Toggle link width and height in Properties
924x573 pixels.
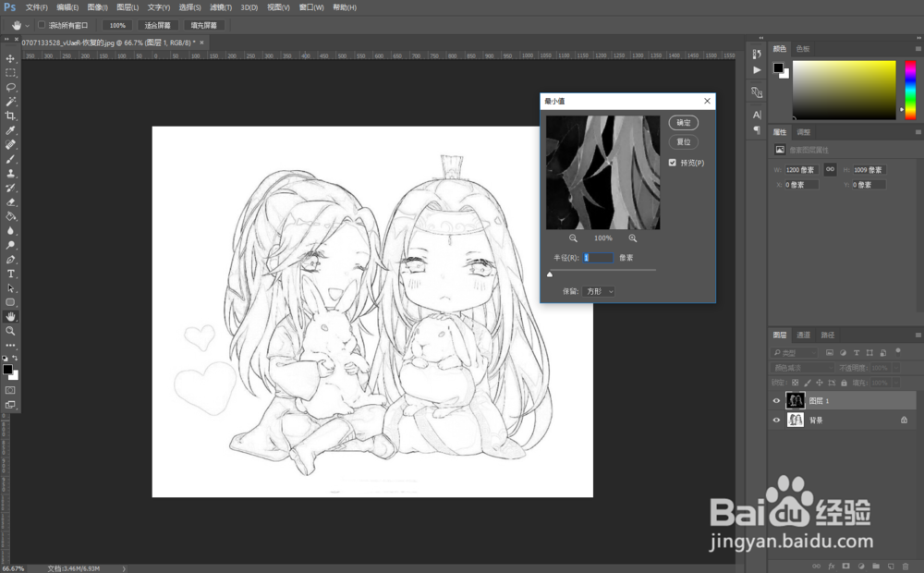[x=830, y=170]
